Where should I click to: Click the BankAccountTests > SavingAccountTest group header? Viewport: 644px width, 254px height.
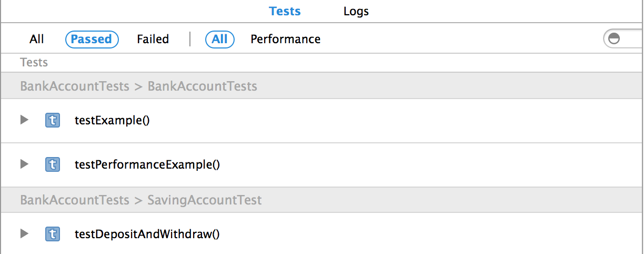141,200
